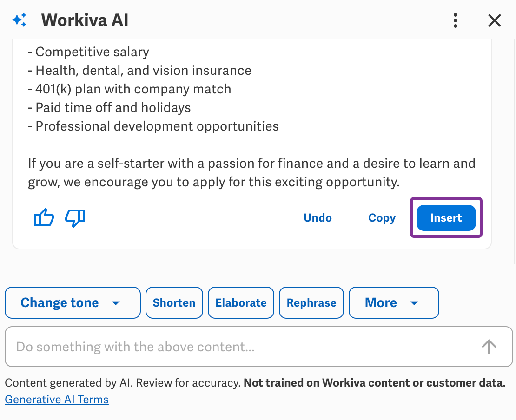Open tone selection chevron
The image size is (516, 420).
(115, 302)
